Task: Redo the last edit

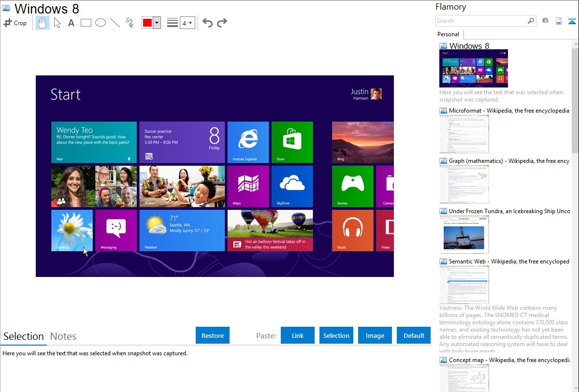Action: [x=222, y=23]
